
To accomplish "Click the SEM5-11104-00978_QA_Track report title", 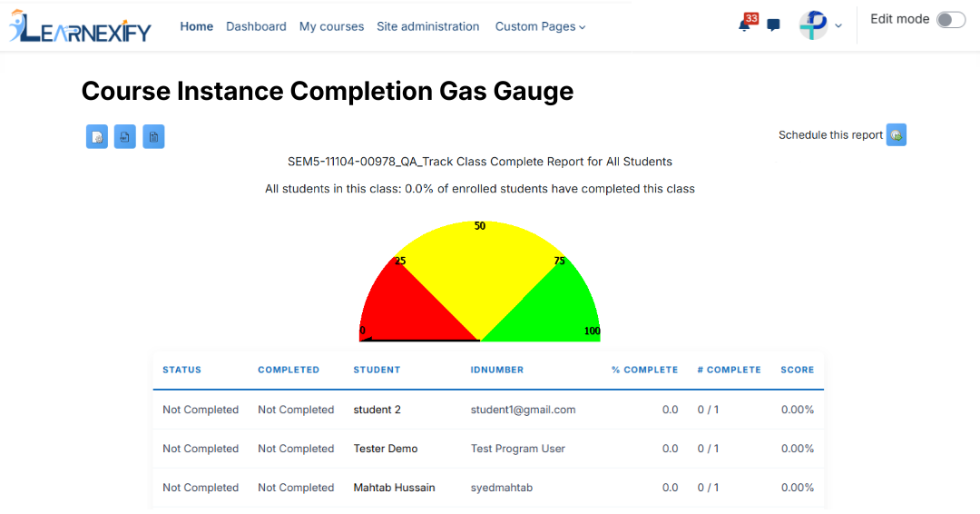I will pos(480,162).
